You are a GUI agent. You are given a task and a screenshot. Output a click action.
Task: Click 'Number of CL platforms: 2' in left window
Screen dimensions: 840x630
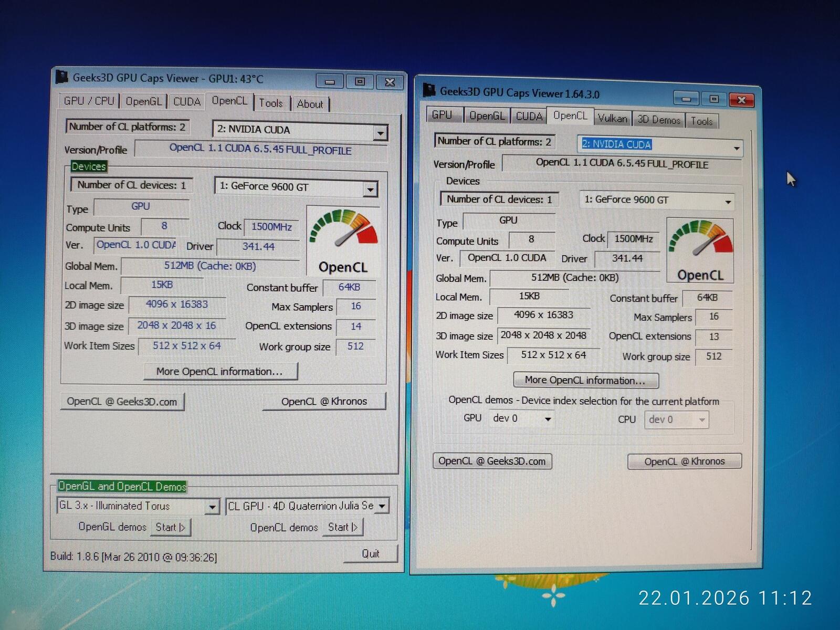click(127, 127)
